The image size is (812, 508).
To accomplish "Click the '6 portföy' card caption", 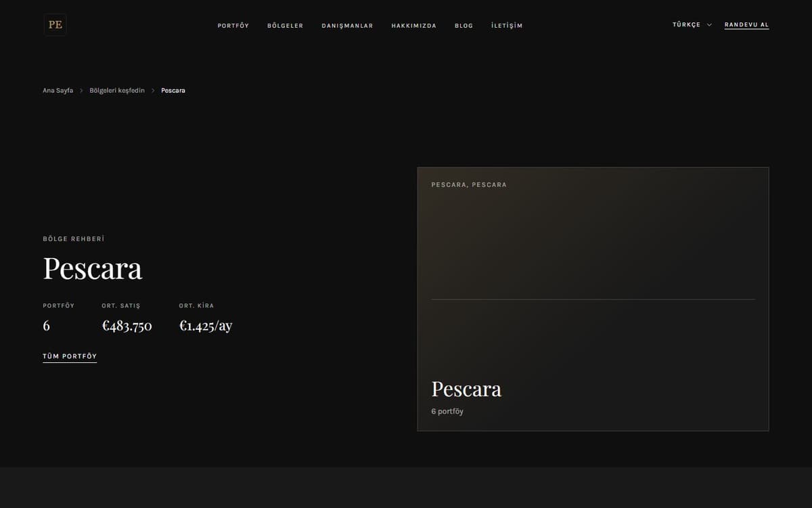I will click(447, 412).
